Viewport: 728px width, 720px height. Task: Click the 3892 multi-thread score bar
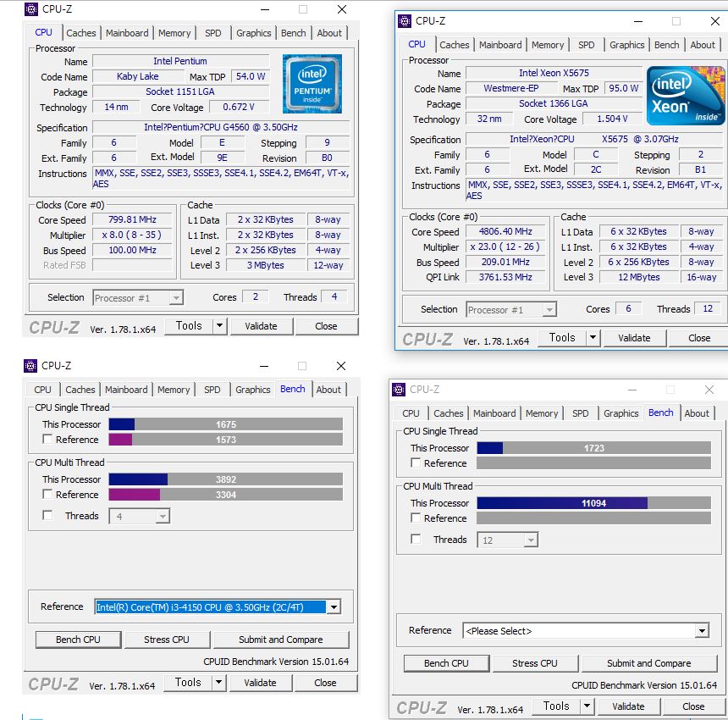point(226,479)
